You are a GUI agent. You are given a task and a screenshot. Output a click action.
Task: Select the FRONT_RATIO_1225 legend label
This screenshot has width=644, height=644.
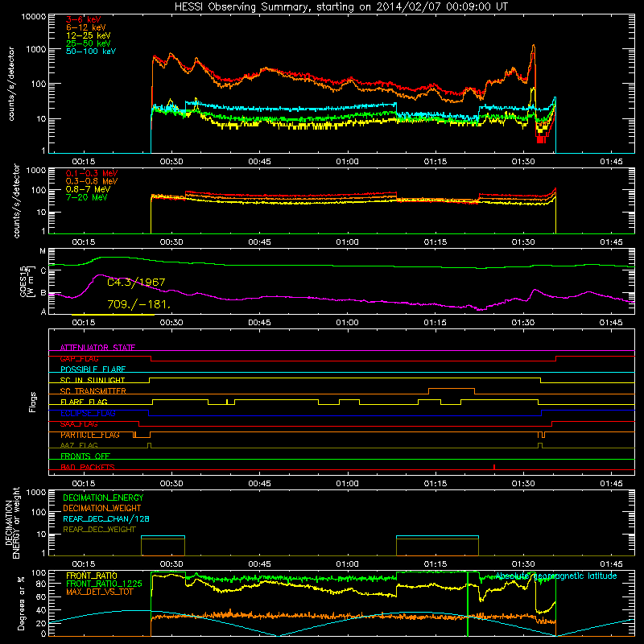pyautogui.click(x=104, y=584)
